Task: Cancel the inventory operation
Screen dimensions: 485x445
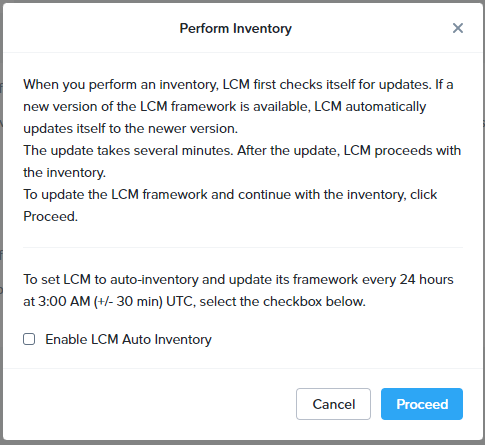Action: [333, 404]
